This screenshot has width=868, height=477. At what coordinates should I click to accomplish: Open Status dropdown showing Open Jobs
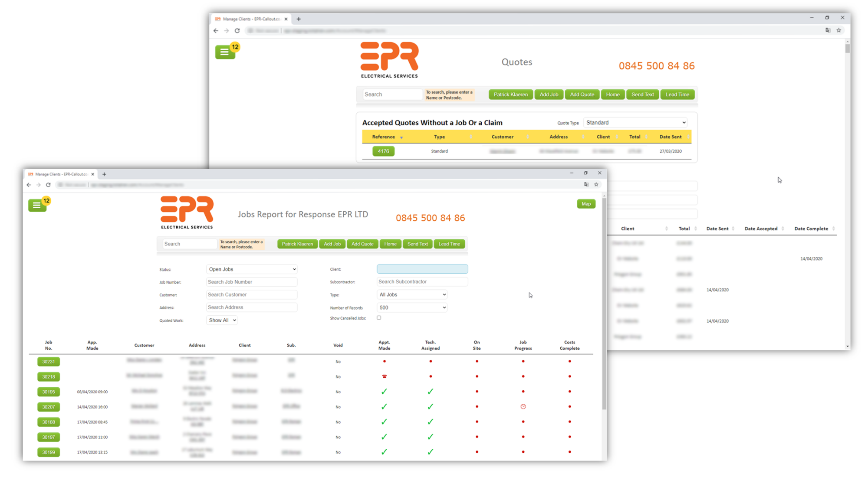pyautogui.click(x=252, y=269)
